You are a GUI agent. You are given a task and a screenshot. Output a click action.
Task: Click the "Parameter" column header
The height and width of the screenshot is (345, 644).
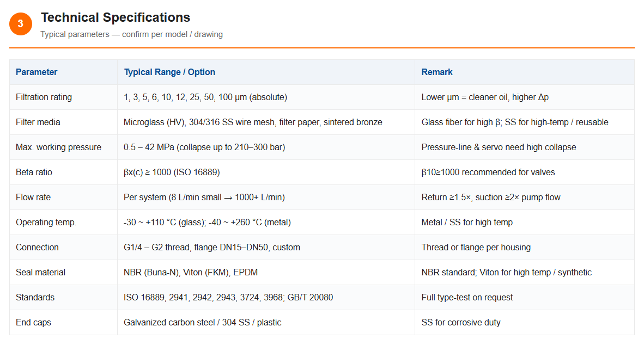37,72
